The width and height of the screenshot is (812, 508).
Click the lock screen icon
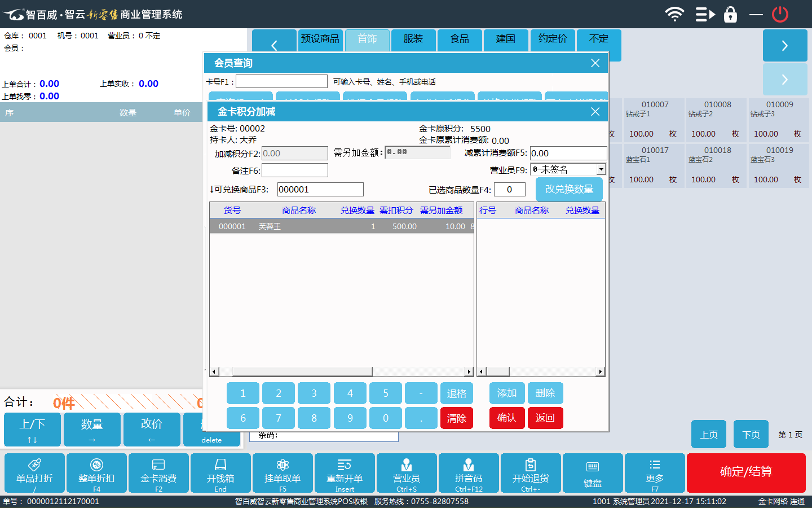coord(730,14)
